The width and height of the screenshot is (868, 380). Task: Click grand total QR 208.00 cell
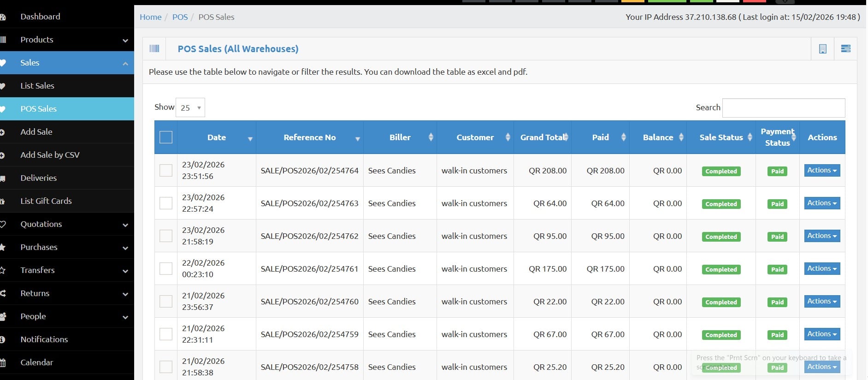(543, 170)
